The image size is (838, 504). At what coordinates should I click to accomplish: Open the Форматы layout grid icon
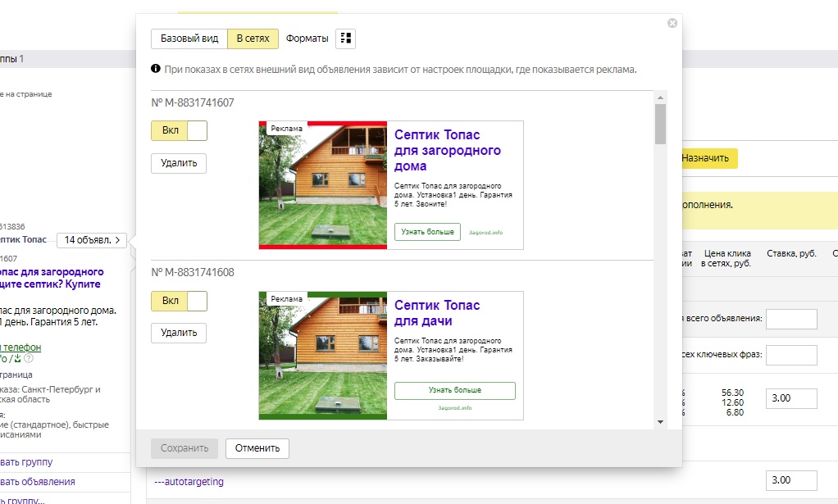coord(346,39)
